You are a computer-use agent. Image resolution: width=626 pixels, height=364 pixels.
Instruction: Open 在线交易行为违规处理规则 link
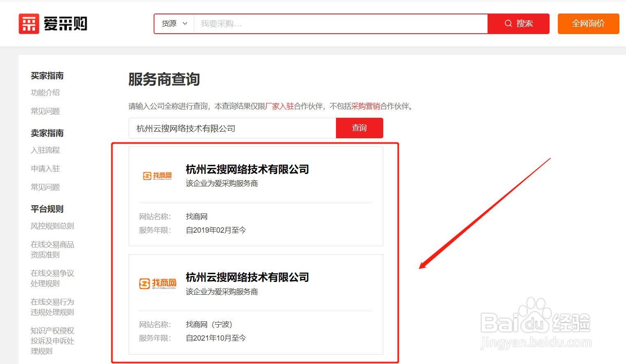coord(52,307)
